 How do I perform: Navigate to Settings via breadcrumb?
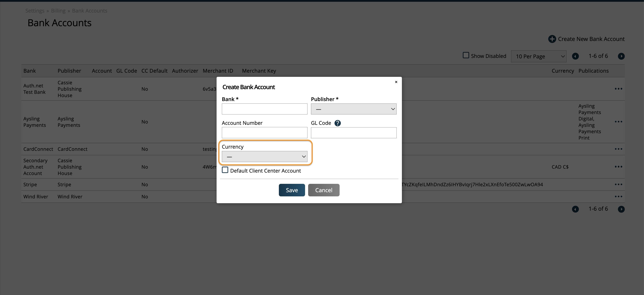(35, 11)
